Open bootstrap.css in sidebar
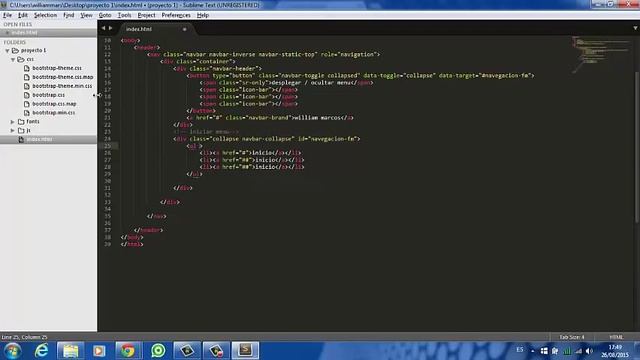640x360 pixels. click(x=48, y=95)
